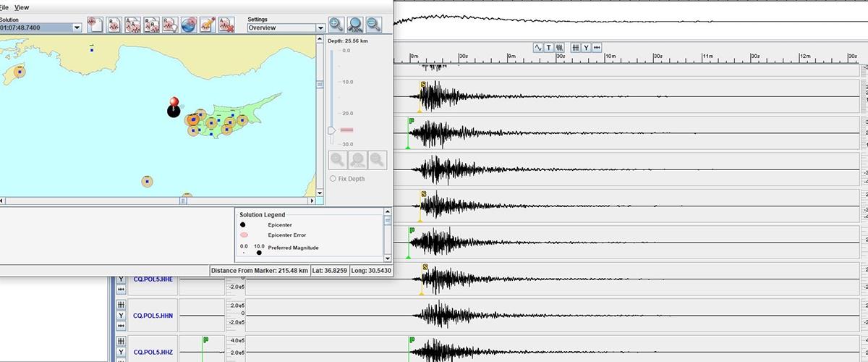Zoom out the map with minus magnifier
Viewport: 868px width, 362px height.
point(373,25)
